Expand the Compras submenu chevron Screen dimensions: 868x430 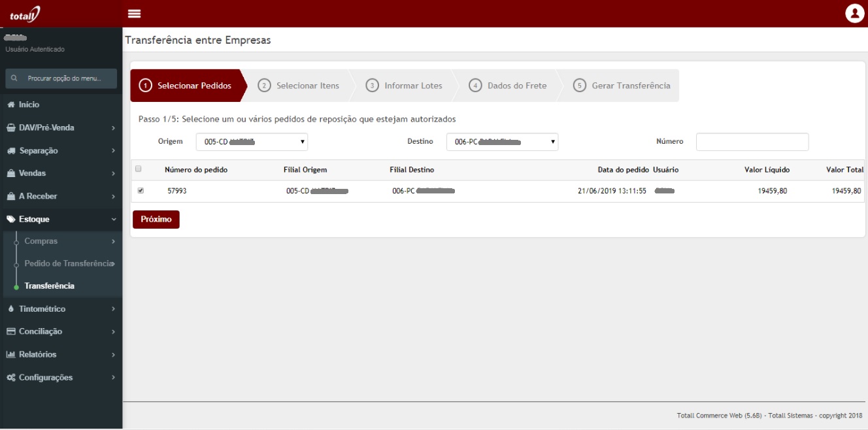point(113,242)
